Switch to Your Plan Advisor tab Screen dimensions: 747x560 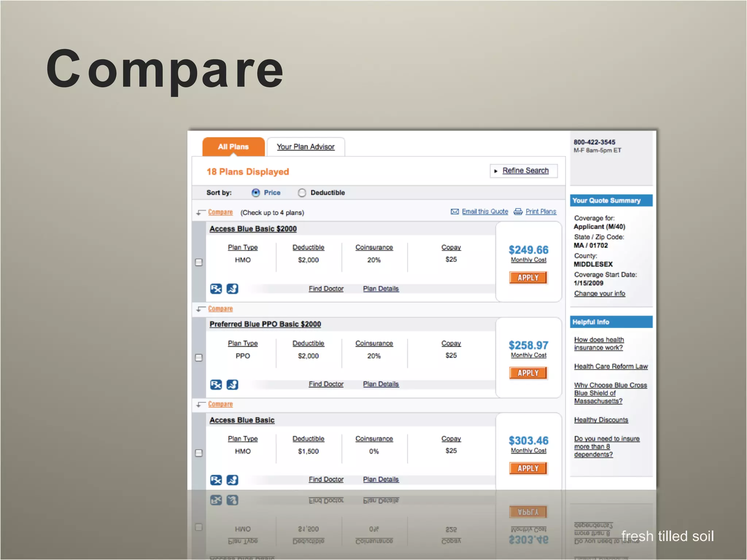[x=306, y=147]
